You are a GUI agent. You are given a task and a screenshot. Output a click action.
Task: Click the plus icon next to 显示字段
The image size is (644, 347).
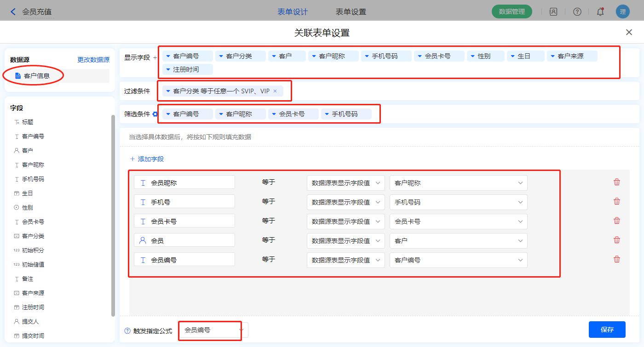[x=155, y=58]
